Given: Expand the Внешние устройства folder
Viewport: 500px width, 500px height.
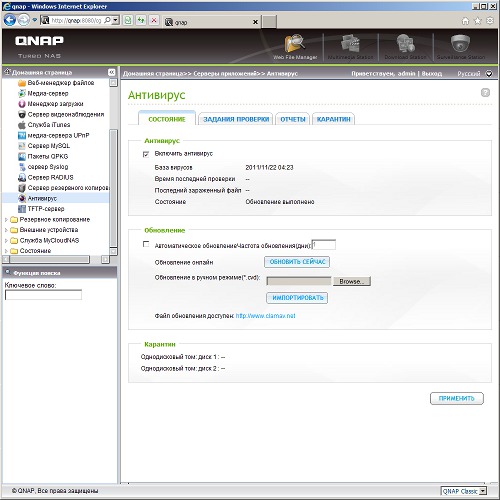Looking at the screenshot, I should [x=6, y=230].
